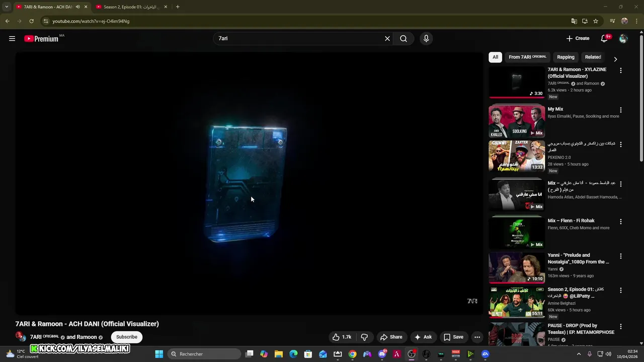Open the Chrome three-dot menu
The image size is (644, 362).
click(636, 21)
